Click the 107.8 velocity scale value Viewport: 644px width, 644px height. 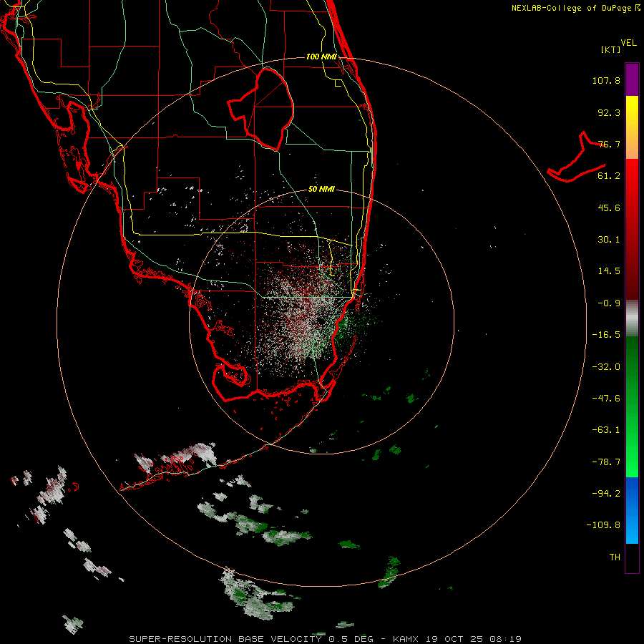tap(606, 80)
